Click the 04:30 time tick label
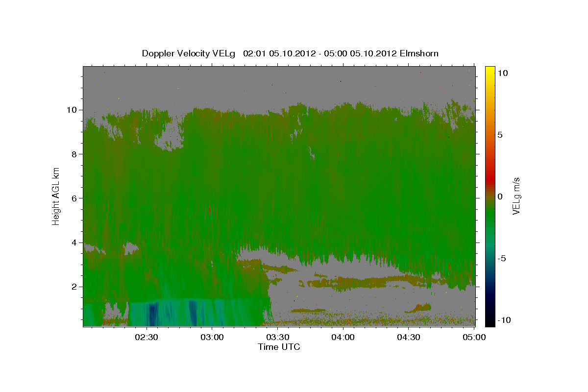The image size is (588, 392). pos(409,337)
